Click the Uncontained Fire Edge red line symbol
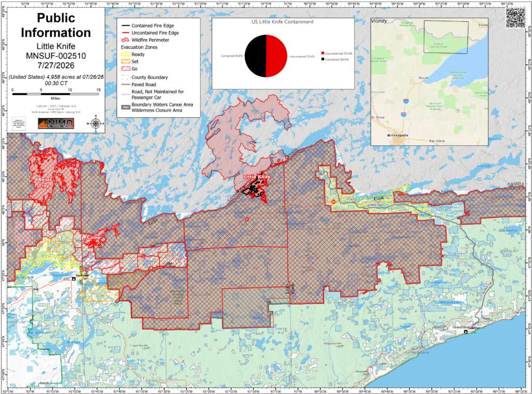The height and width of the screenshot is (394, 532). point(126,33)
